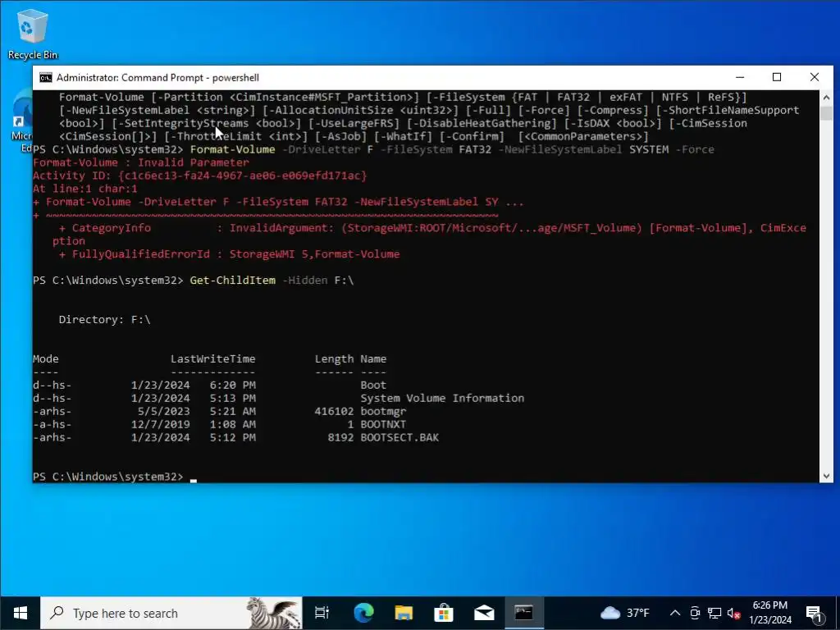840x630 pixels.
Task: Click the console scrollbar down arrow
Action: [826, 476]
